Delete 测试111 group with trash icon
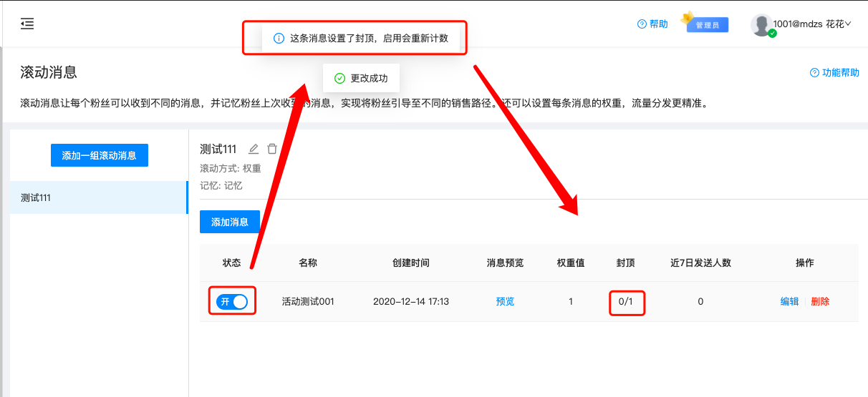 pyautogui.click(x=272, y=149)
